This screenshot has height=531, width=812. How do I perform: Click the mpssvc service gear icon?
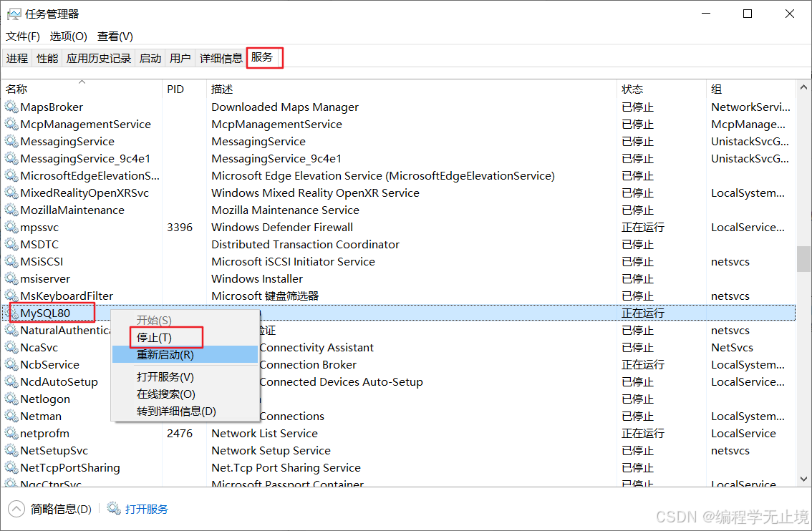click(x=11, y=227)
